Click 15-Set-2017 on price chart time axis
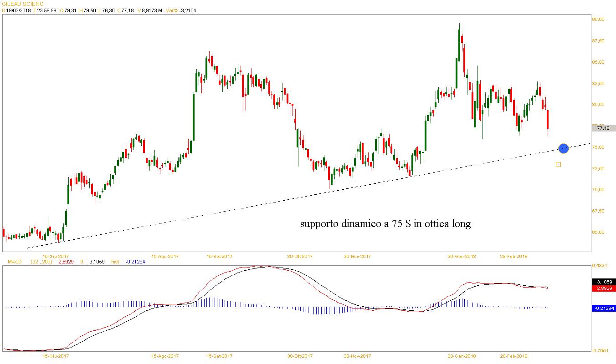Viewport: 616px width, 364px height. click(x=220, y=256)
